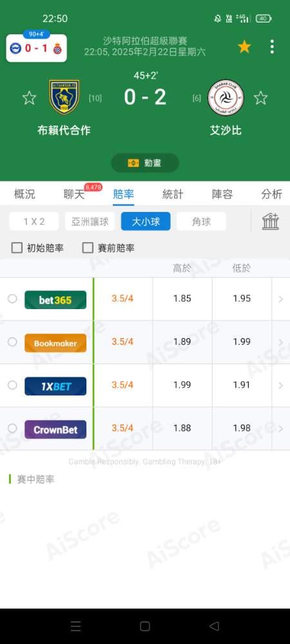Select the bet365 radio button
Image resolution: width=290 pixels, height=644 pixels.
[x=12, y=299]
